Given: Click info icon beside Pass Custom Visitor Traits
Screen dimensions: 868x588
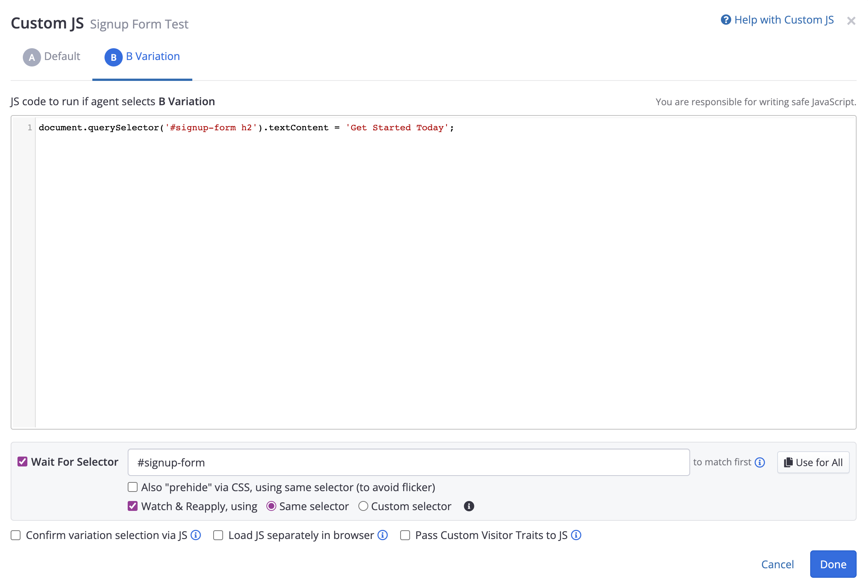Looking at the screenshot, I should click(576, 535).
